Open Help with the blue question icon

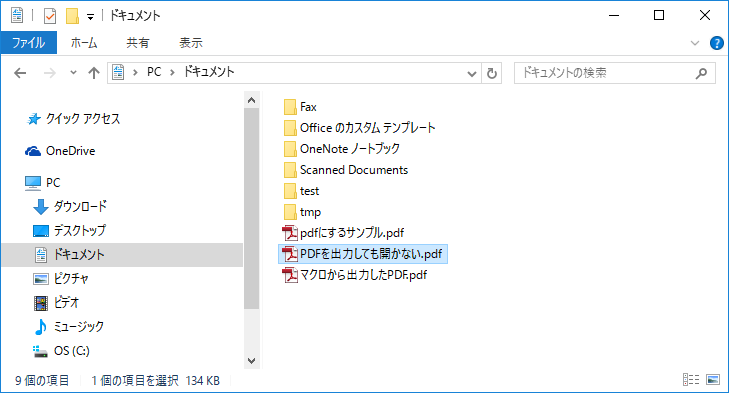[716, 43]
